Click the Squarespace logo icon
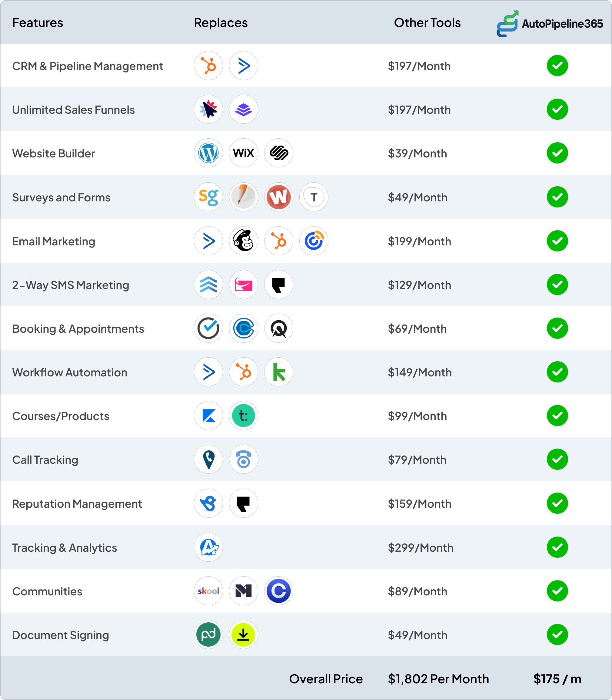Image resolution: width=612 pixels, height=700 pixels. (x=279, y=153)
